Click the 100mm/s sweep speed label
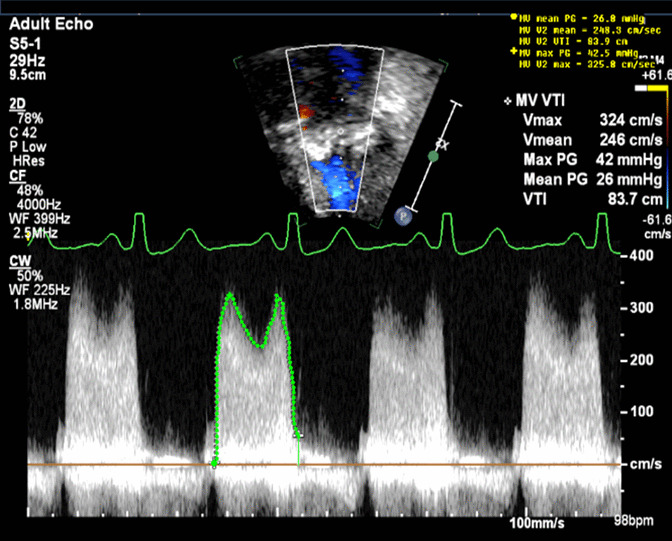This screenshot has width=672, height=541. 540,523
